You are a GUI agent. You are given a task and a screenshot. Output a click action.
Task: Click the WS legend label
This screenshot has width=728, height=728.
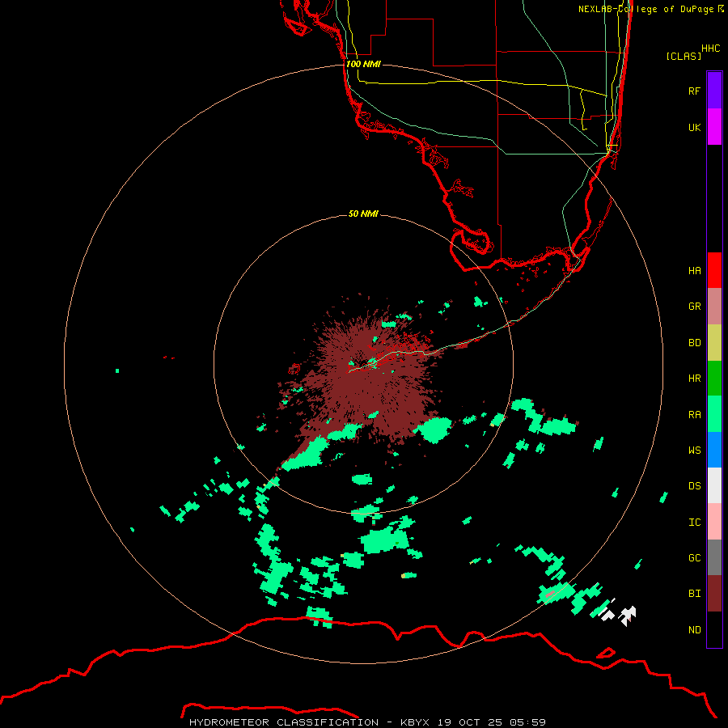(x=694, y=451)
